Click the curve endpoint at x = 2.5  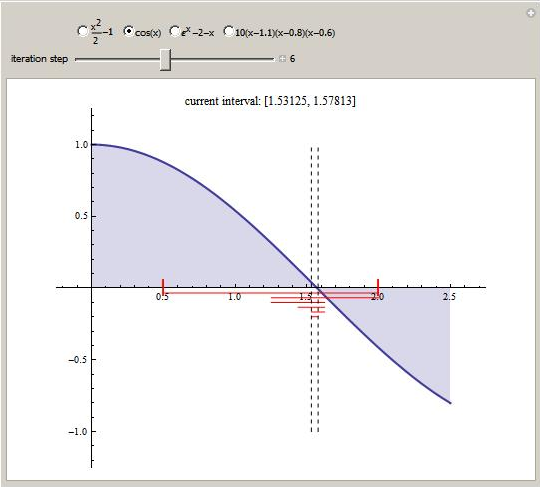(x=450, y=403)
